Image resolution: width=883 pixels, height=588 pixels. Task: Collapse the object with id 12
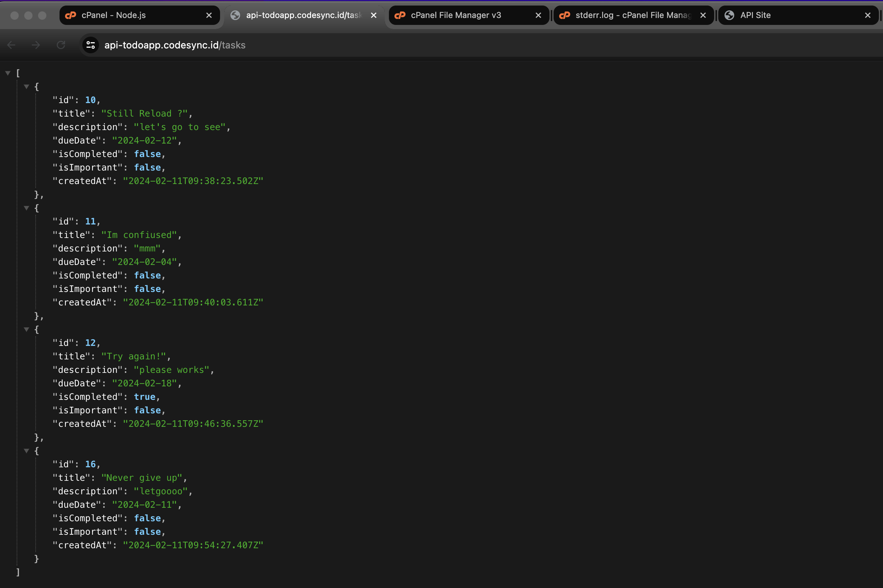tap(26, 330)
